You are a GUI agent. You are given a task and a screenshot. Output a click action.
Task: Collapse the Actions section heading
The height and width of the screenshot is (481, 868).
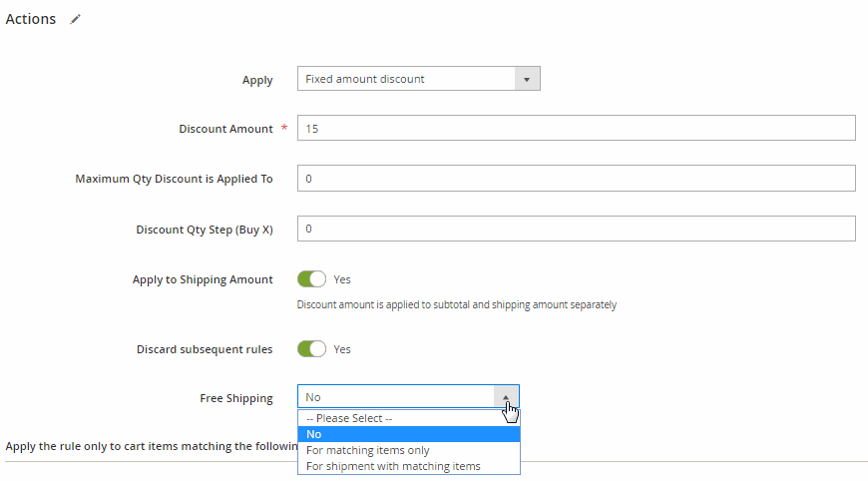coord(31,19)
